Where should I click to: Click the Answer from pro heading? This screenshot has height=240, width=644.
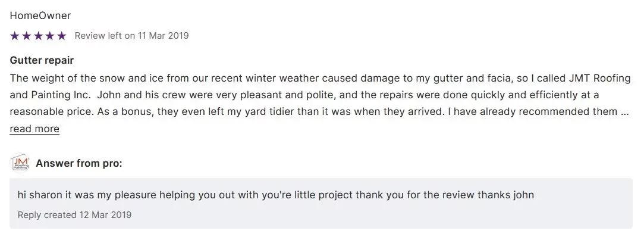click(x=79, y=164)
